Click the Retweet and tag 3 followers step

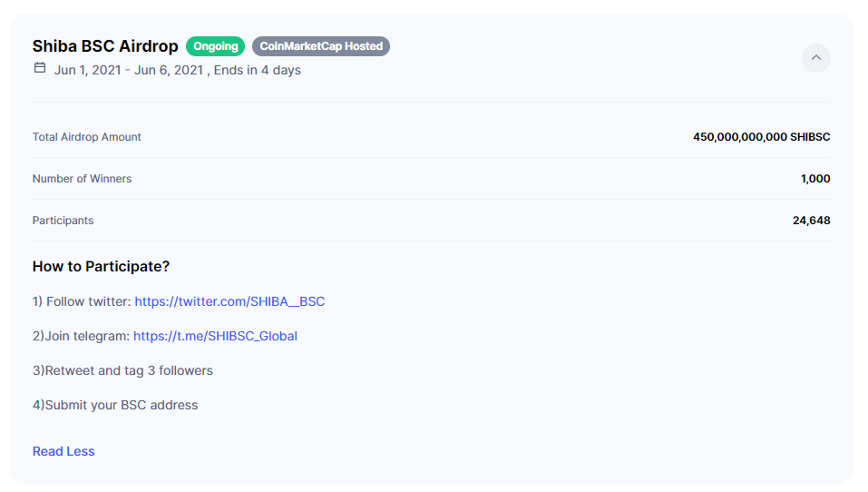[x=122, y=370]
